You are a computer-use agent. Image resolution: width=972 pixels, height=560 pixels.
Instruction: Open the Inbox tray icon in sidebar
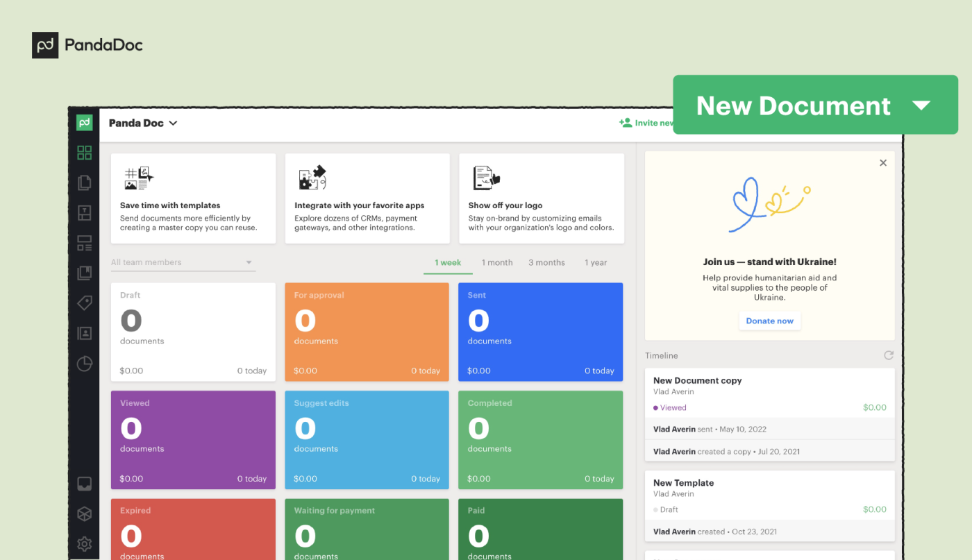84,484
